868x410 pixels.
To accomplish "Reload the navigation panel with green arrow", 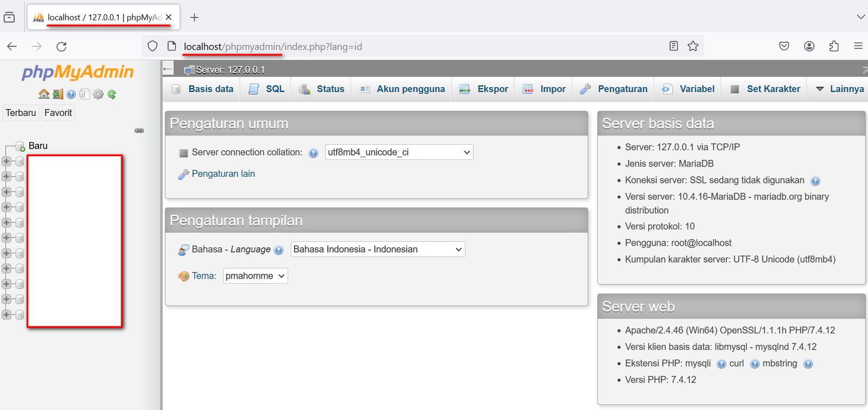I will coord(112,94).
